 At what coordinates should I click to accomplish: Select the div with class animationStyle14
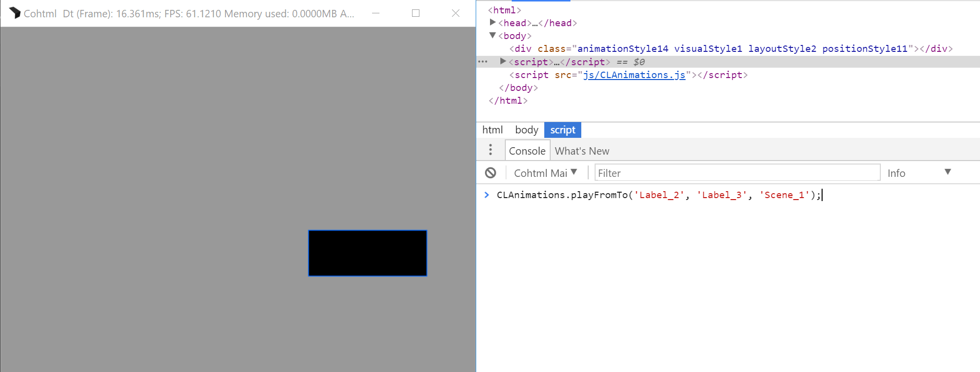tap(731, 48)
